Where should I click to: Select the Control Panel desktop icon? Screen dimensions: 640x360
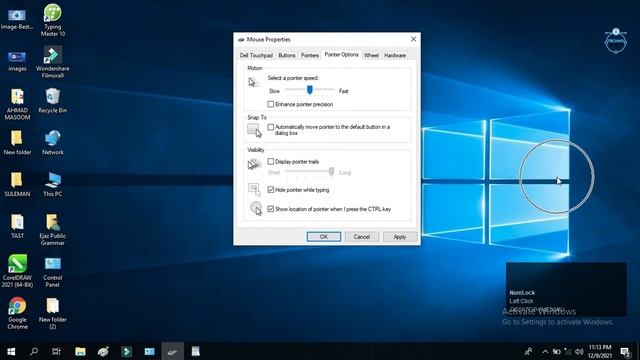53,271
